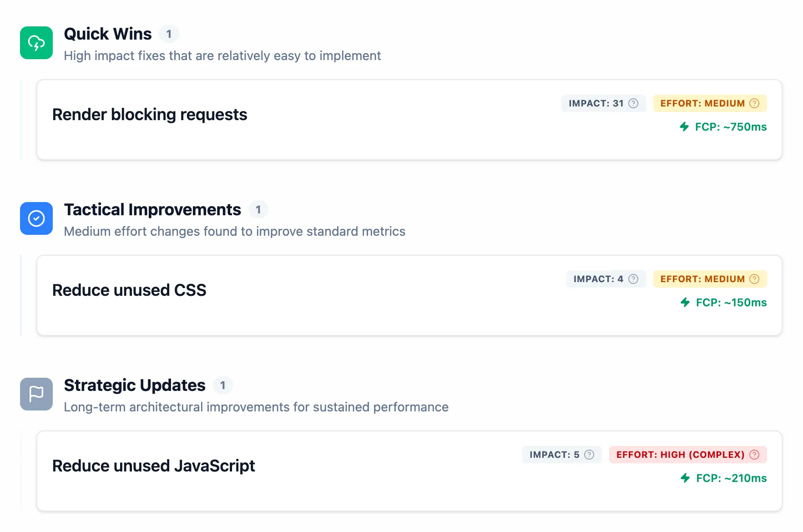Click the green Quick Wins lightning icon
Viewport: 803px width, 532px height.
click(36, 43)
